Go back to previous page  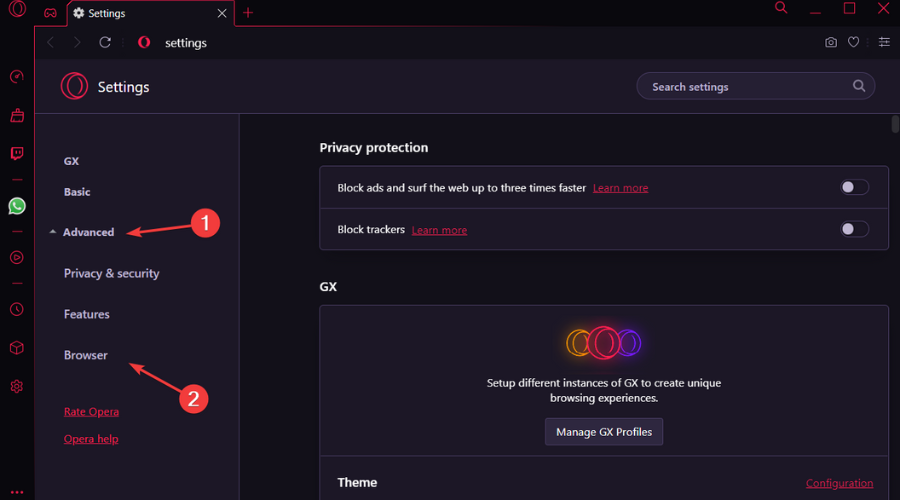click(51, 42)
